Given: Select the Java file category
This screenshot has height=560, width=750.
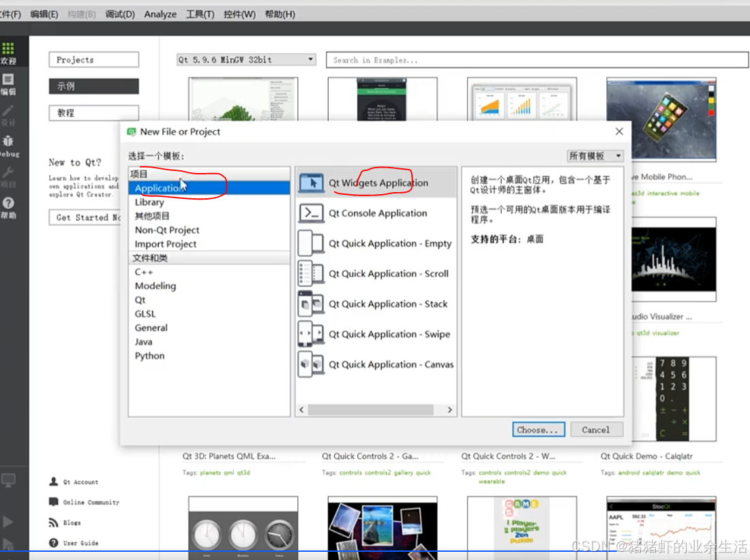Looking at the screenshot, I should 209,341.
